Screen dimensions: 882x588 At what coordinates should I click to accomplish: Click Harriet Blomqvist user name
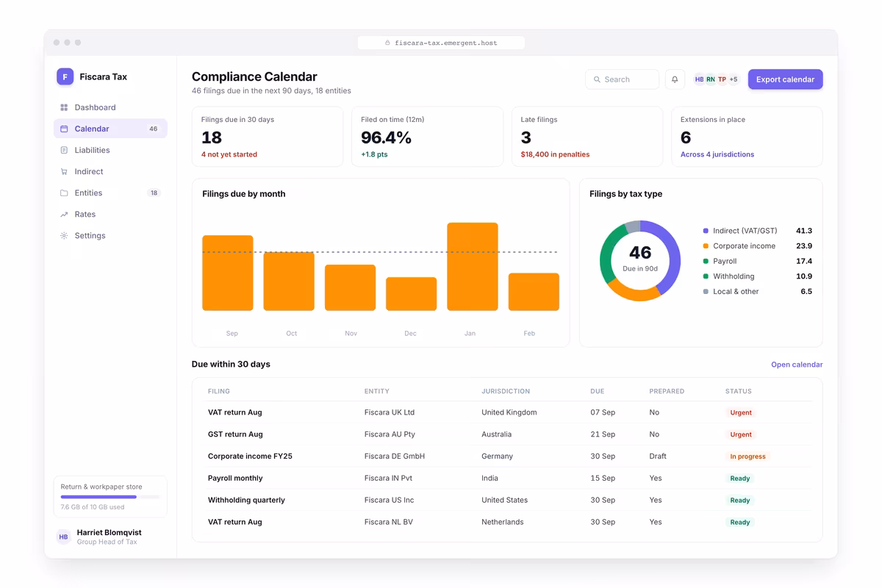click(109, 532)
